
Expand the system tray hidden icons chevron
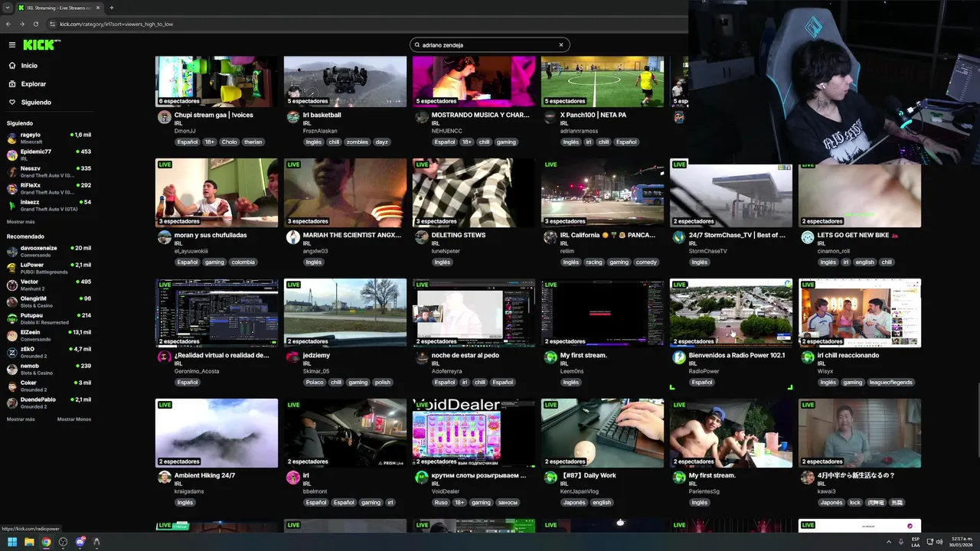click(x=888, y=542)
